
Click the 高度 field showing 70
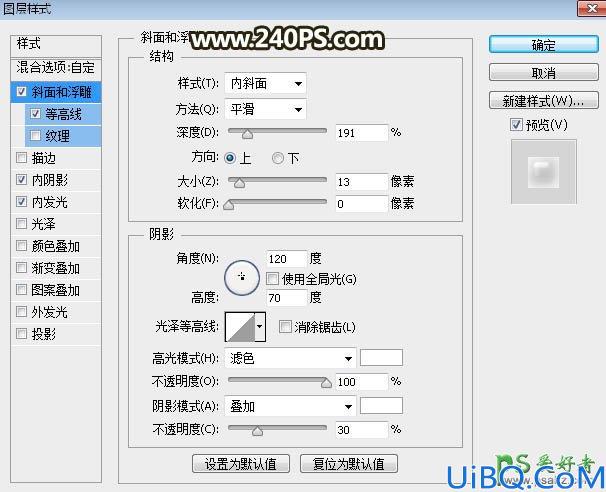tap(286, 298)
